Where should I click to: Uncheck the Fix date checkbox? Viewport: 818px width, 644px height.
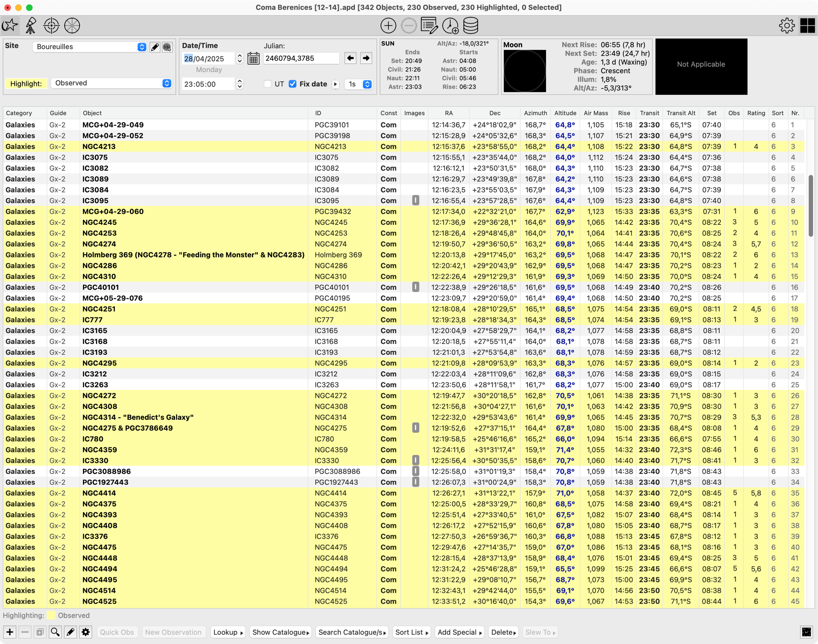[292, 84]
